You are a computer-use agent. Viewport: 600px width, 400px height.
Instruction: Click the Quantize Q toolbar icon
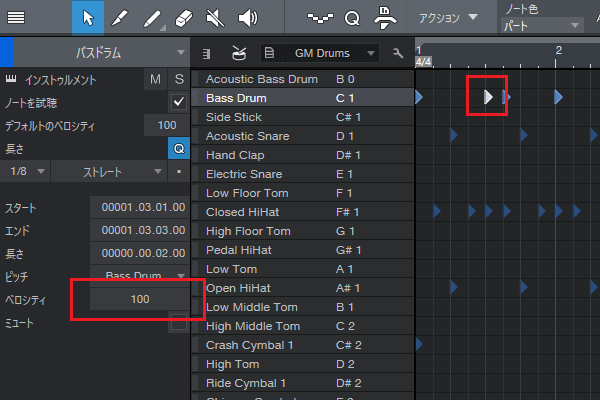pos(352,18)
